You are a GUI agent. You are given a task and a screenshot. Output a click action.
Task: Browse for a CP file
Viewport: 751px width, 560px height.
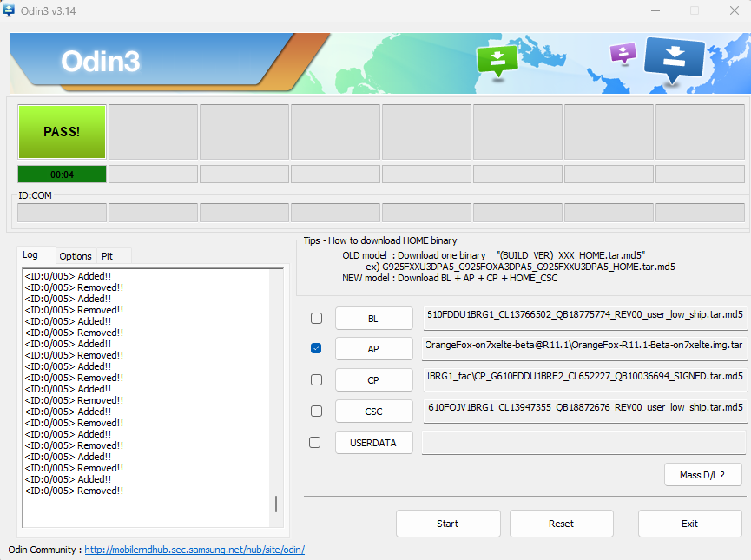[373, 380]
